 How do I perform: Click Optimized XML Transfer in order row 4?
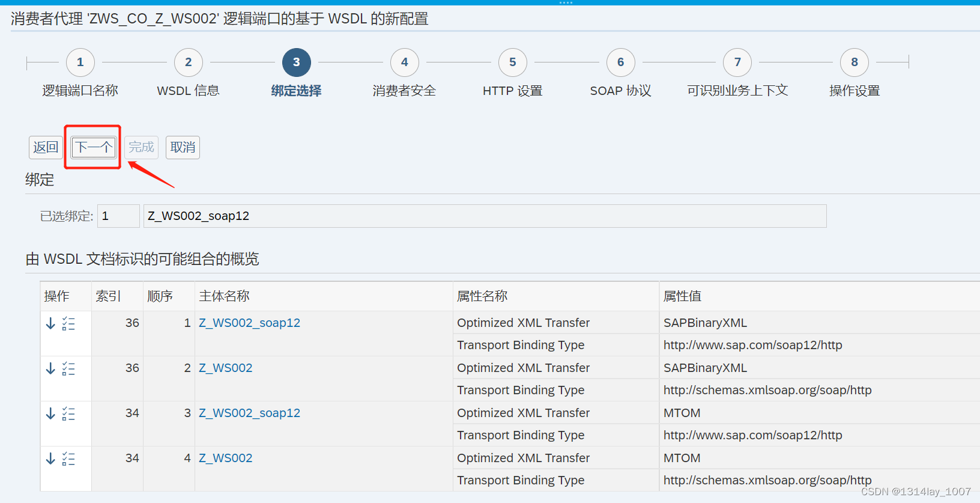tap(524, 458)
